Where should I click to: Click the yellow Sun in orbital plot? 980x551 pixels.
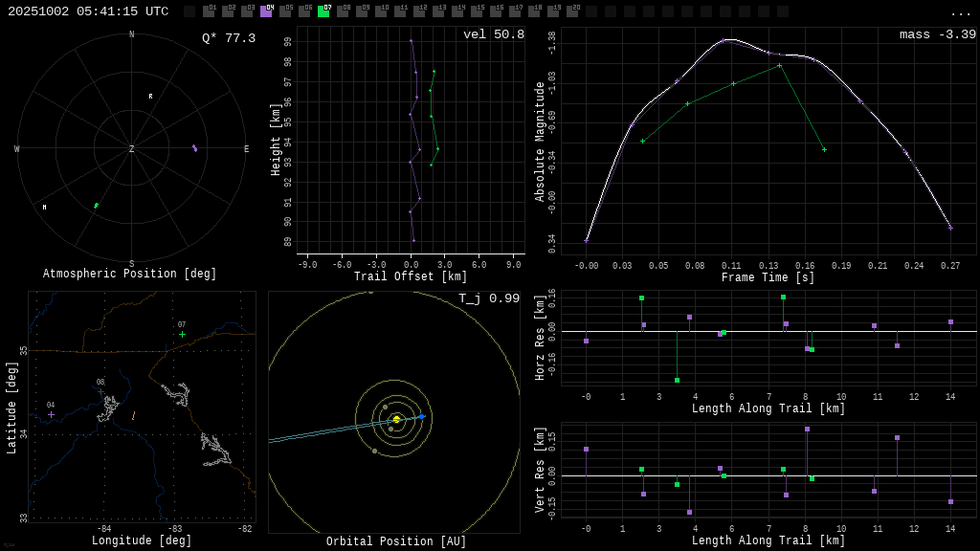396,419
